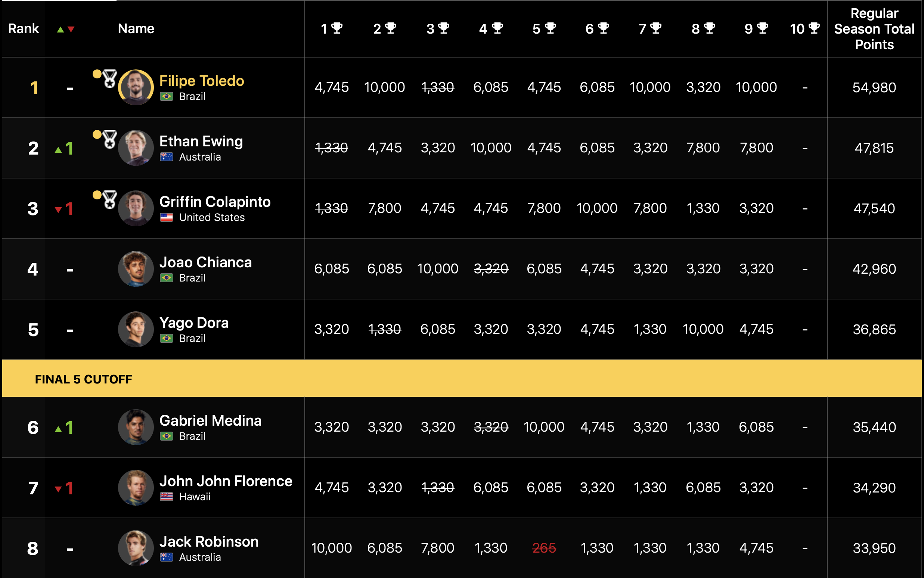
Task: Click Jack Robinson's avatar photo
Action: coord(136,548)
